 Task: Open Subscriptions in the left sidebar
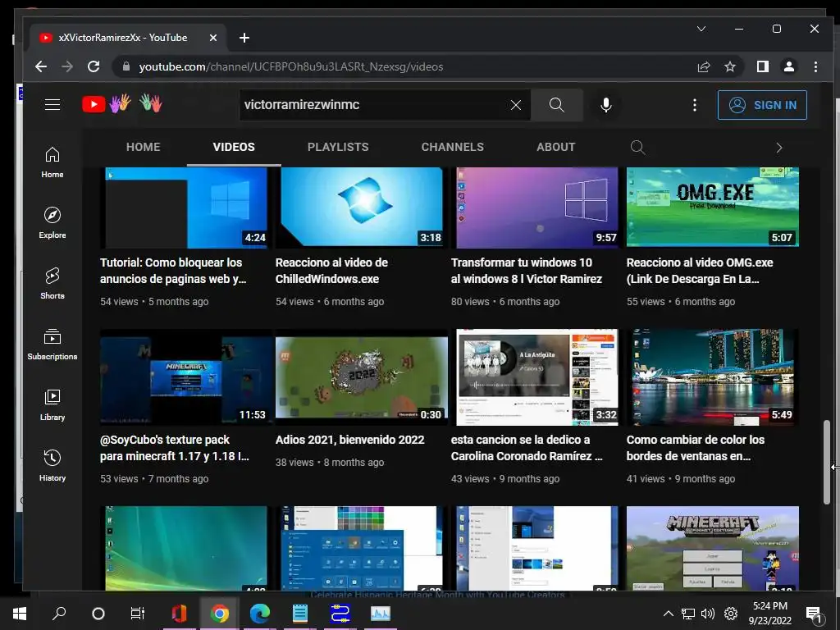pos(52,344)
